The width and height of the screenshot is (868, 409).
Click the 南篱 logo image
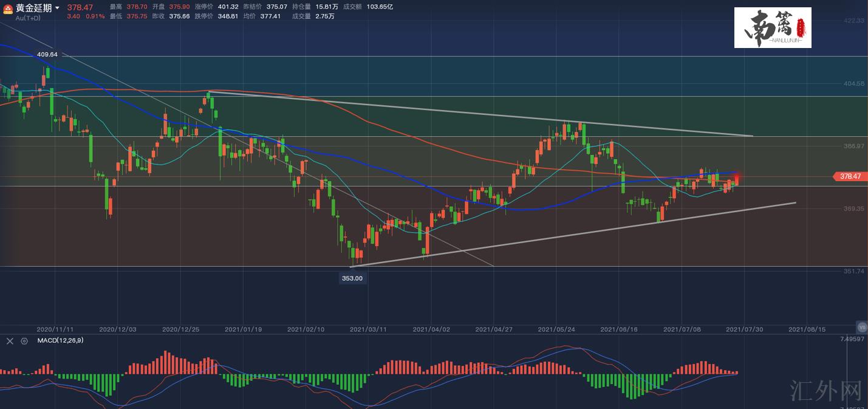(x=772, y=28)
